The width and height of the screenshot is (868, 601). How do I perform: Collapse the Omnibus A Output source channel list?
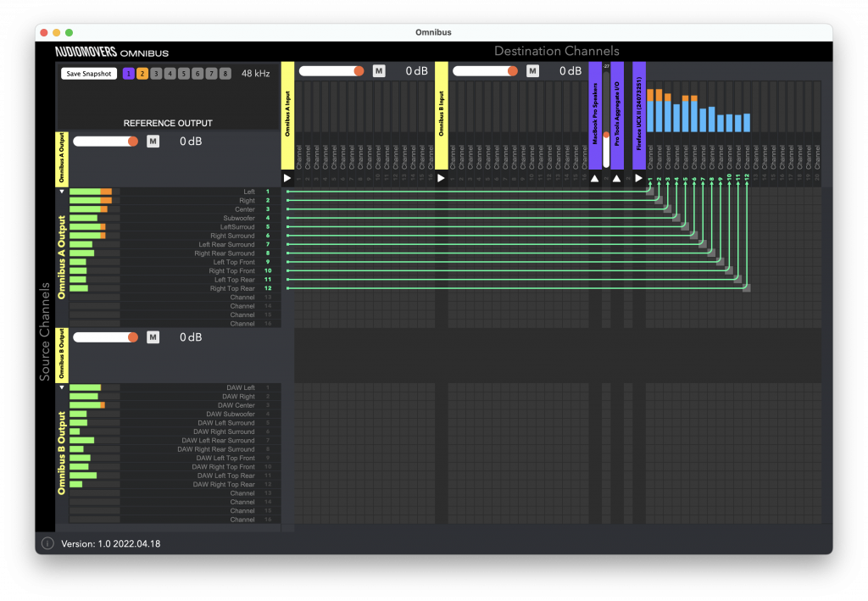(x=62, y=192)
